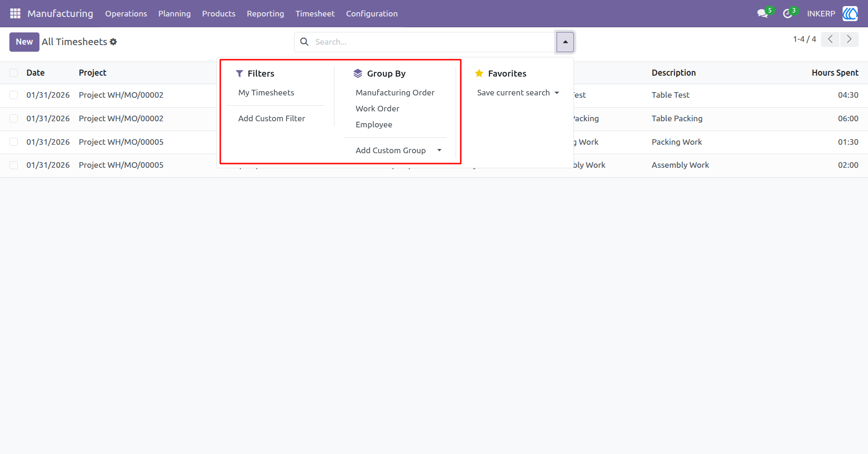The width and height of the screenshot is (868, 454).
Task: Expand Add Custom Group dropdown
Action: (x=399, y=150)
